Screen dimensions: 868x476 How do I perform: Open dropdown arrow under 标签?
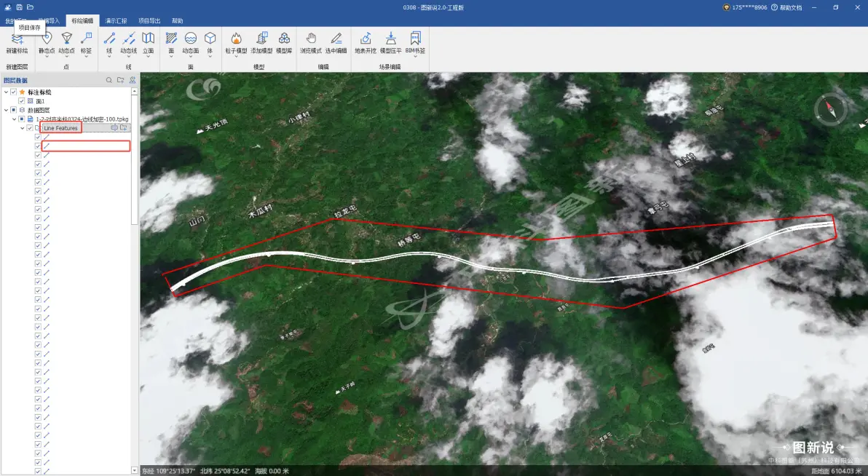tap(86, 57)
